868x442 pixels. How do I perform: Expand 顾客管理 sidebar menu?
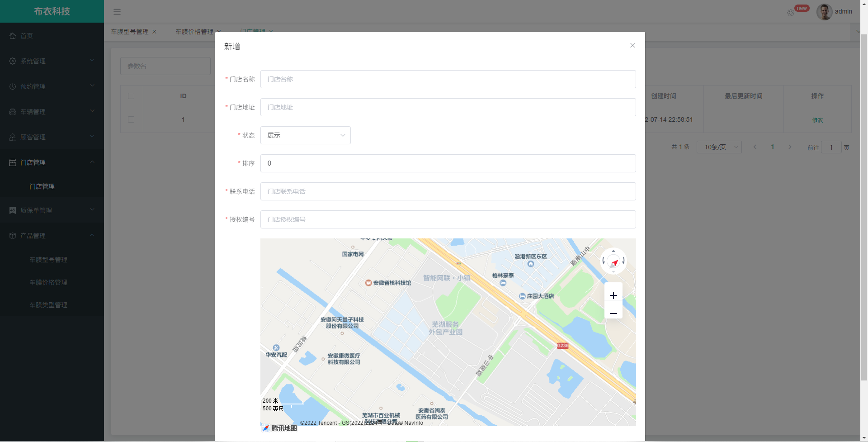point(52,137)
